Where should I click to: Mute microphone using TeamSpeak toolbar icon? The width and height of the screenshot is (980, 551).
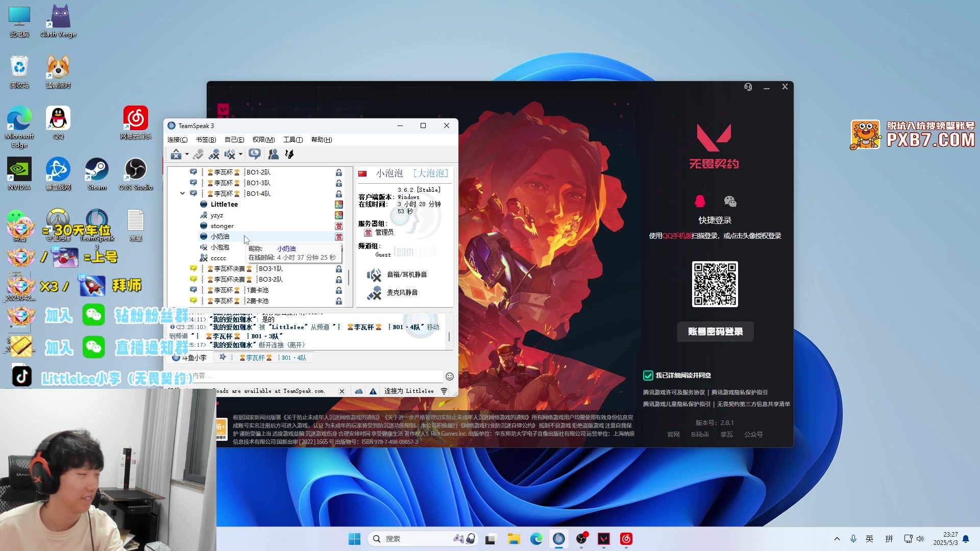pos(214,154)
